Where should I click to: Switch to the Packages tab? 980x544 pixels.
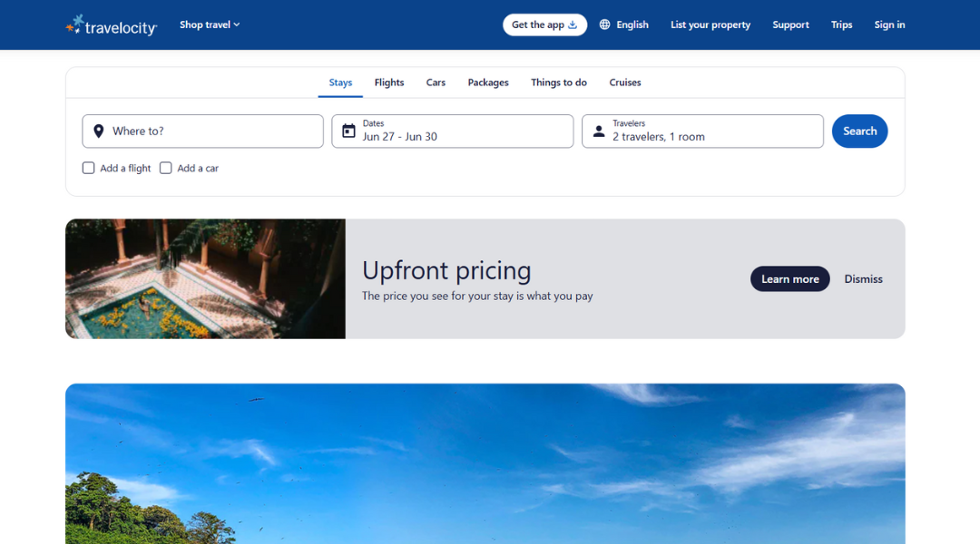click(488, 83)
